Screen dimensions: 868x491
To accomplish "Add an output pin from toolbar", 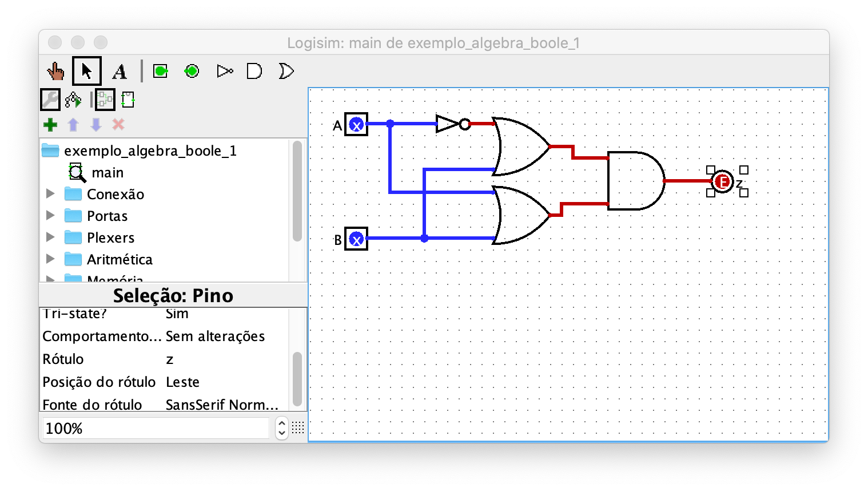I will point(192,71).
